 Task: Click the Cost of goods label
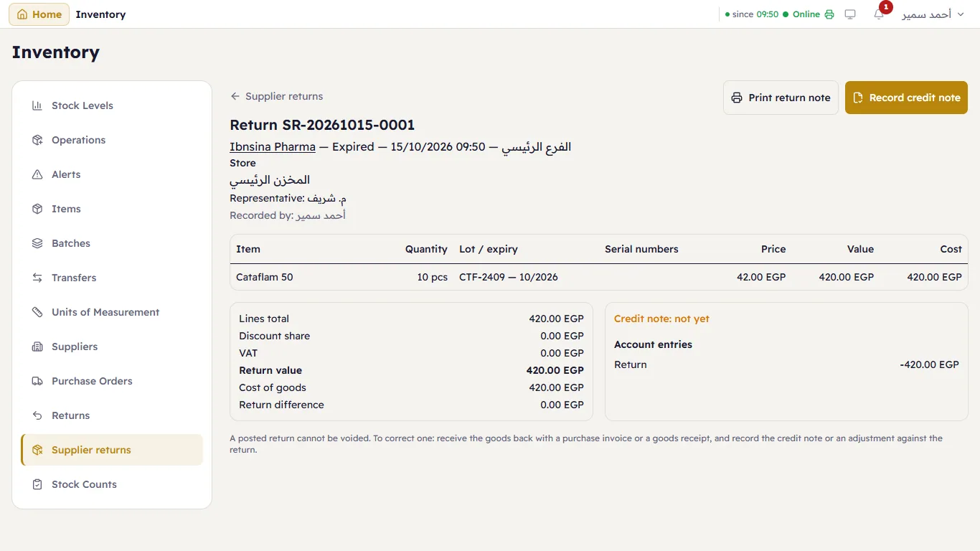pos(273,387)
